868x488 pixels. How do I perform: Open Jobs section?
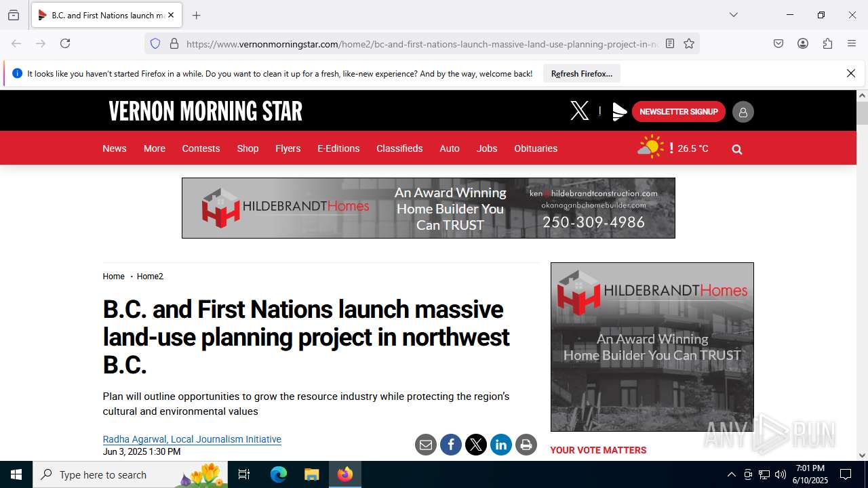(x=487, y=148)
